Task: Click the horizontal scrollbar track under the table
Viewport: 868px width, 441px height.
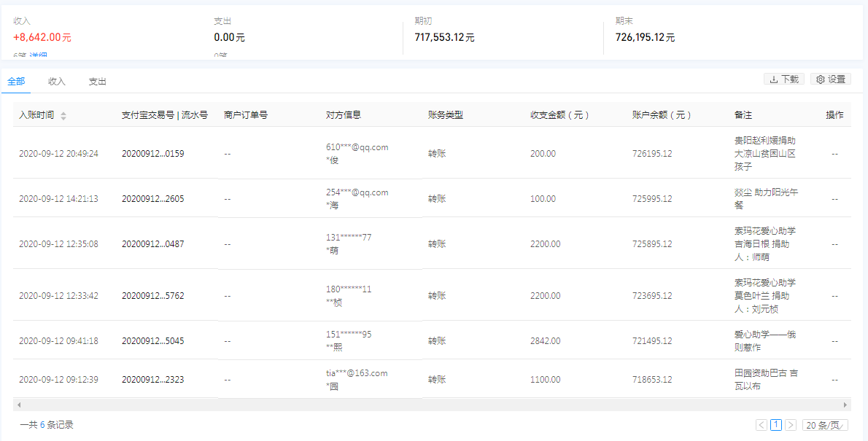Action: tap(432, 405)
